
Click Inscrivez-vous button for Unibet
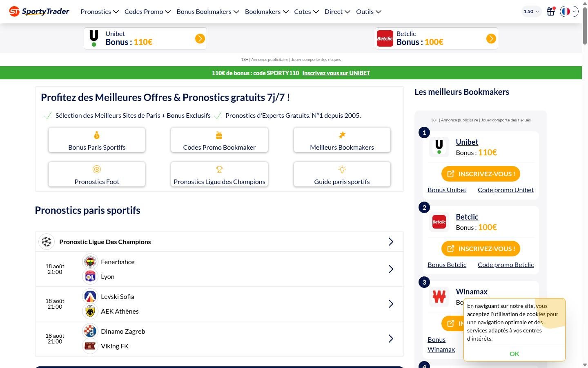481,174
